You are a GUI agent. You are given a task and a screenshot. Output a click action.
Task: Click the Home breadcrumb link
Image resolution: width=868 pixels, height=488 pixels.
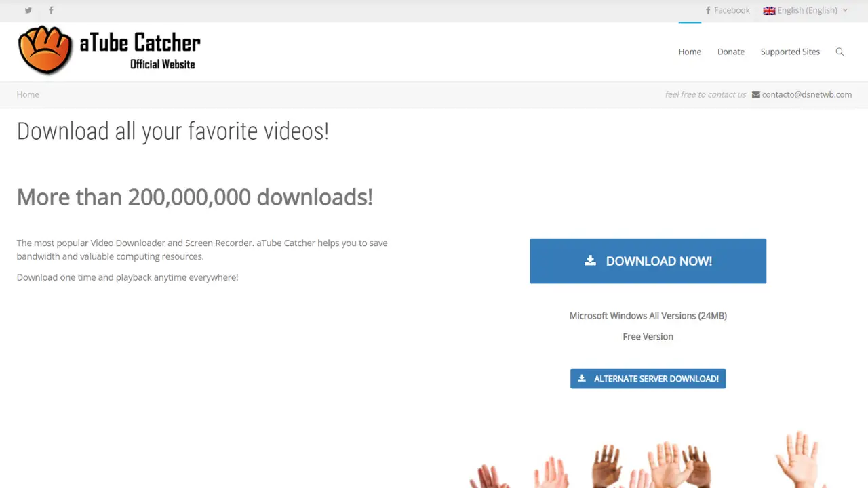[28, 94]
